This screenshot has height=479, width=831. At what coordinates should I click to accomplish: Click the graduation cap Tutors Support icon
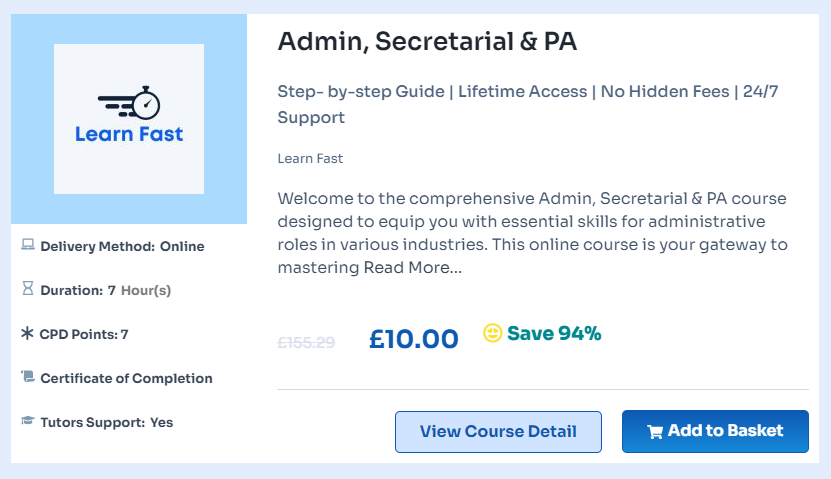(x=28, y=421)
